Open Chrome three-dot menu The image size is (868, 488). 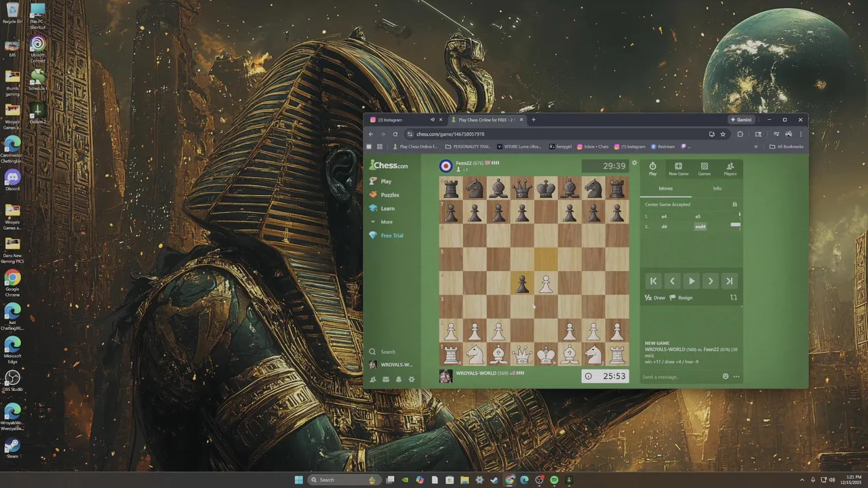click(x=800, y=134)
